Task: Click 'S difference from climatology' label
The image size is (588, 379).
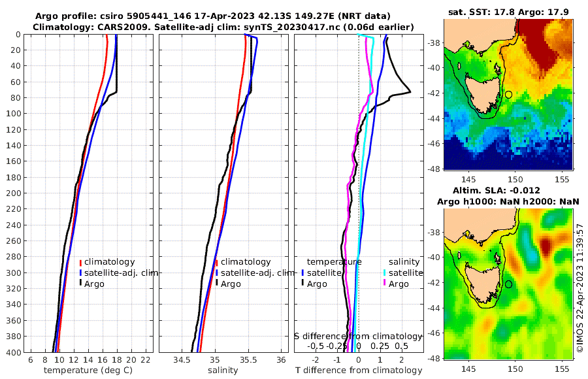Action: tap(358, 337)
